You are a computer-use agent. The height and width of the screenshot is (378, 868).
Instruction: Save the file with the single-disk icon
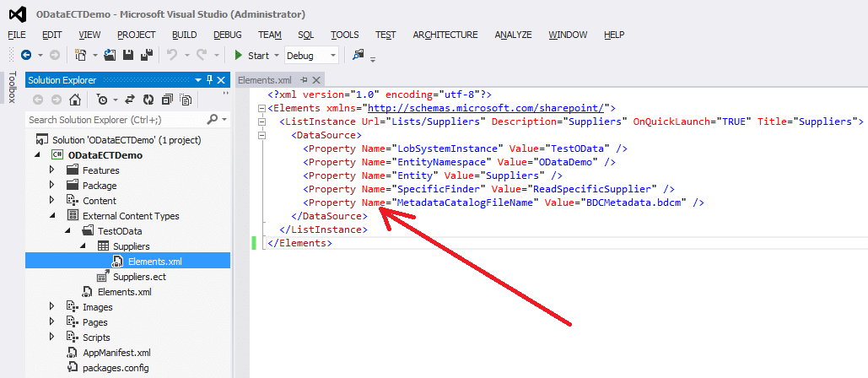pyautogui.click(x=128, y=55)
